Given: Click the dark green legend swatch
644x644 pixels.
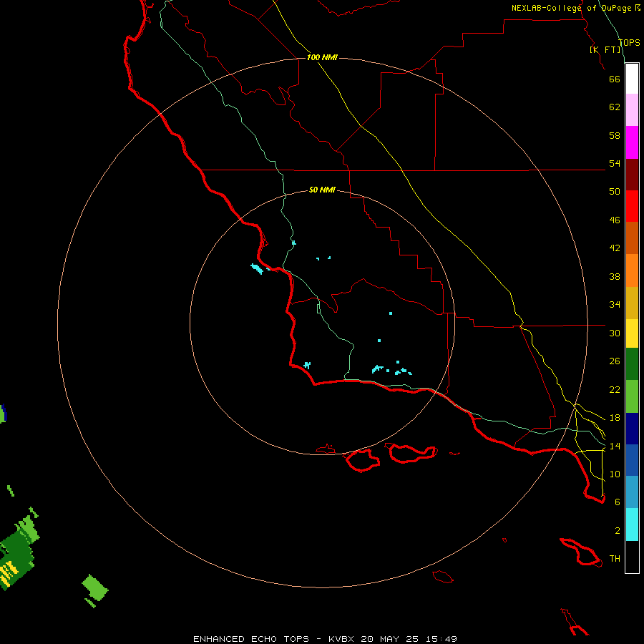Looking at the screenshot, I should [x=632, y=364].
